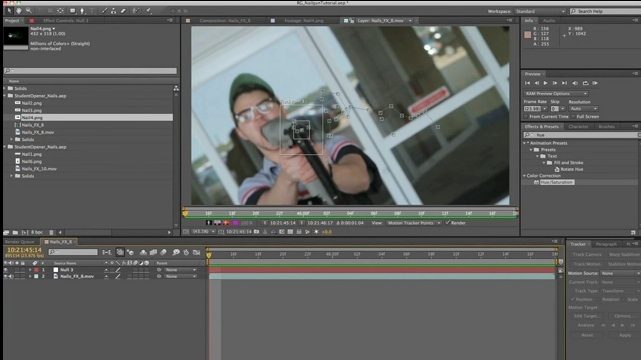
Task: Collapse the Color Correction category
Action: (524, 176)
